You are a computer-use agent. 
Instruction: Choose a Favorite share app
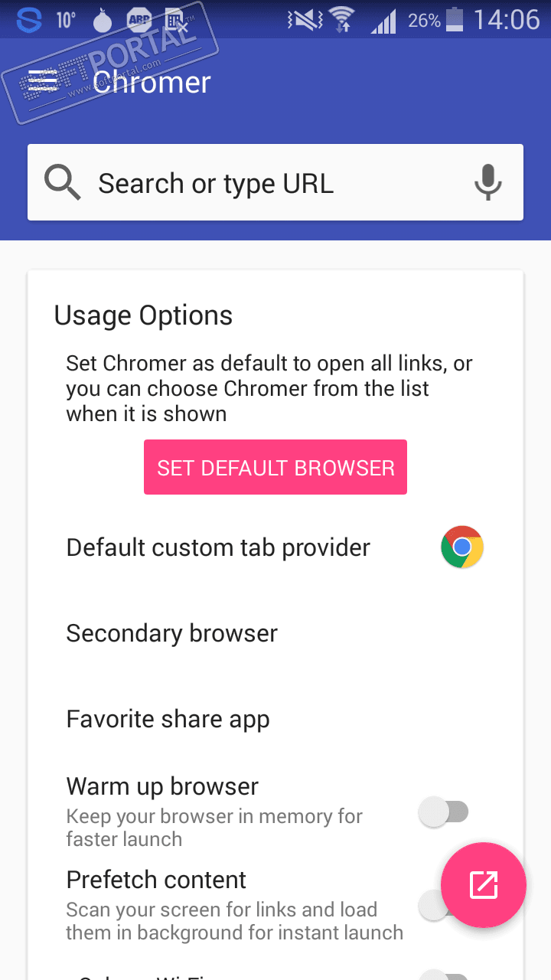pos(168,719)
